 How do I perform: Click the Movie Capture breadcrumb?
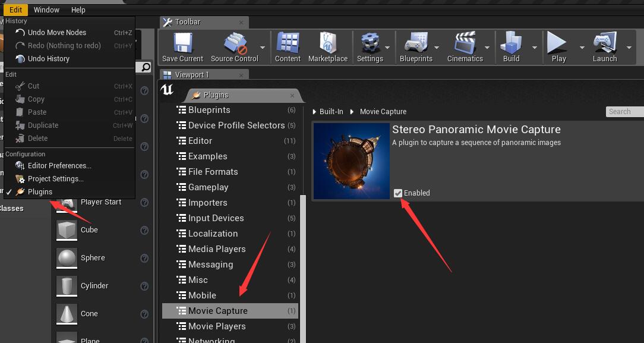tap(383, 112)
